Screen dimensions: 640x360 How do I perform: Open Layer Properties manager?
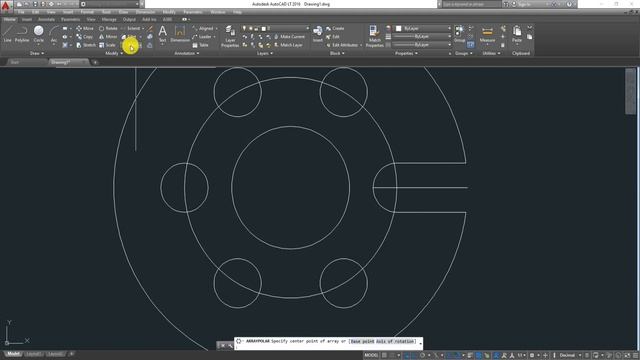(230, 36)
